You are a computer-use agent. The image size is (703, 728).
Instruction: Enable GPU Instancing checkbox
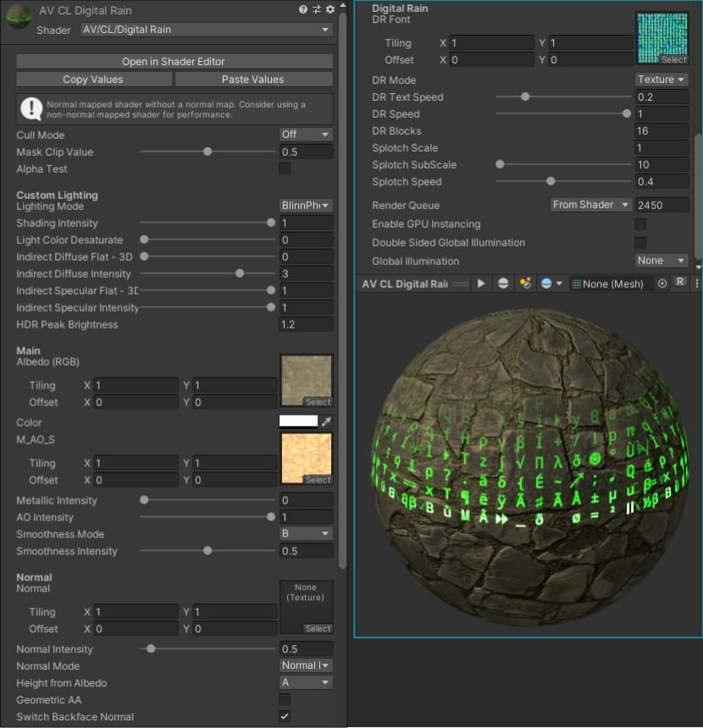(640, 224)
